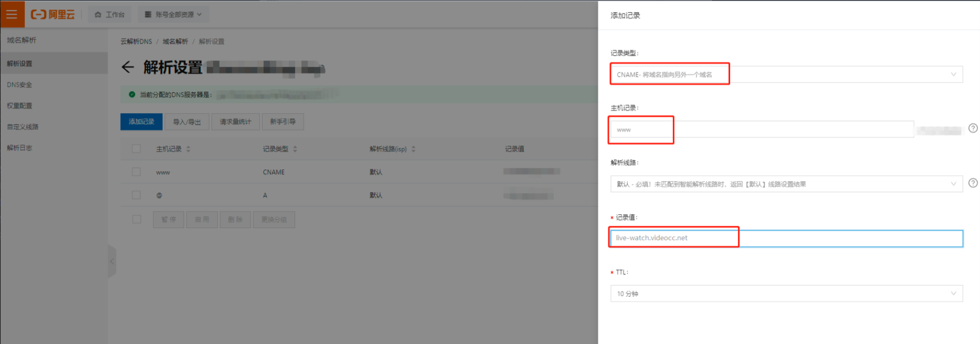This screenshot has width=980, height=344.
Task: Click 默认 line cell in www row
Action: (x=376, y=172)
